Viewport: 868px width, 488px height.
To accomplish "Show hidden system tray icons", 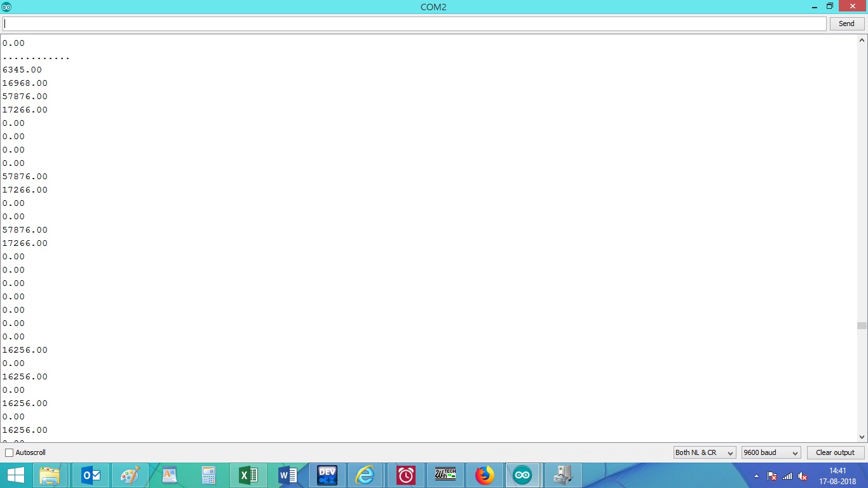I will [x=756, y=476].
